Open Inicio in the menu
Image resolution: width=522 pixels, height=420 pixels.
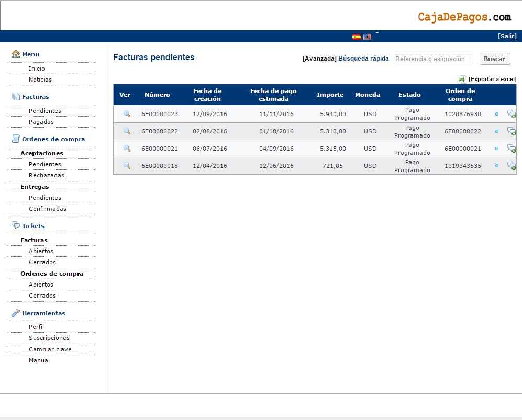coord(37,69)
